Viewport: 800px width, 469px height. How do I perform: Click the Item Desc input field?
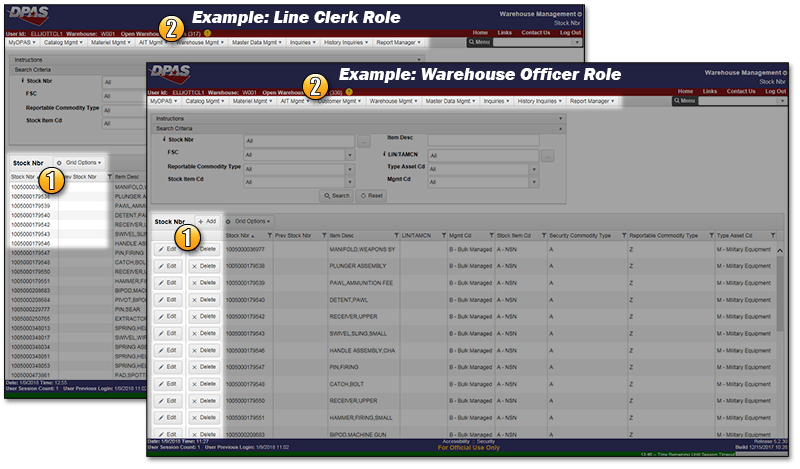(x=483, y=140)
